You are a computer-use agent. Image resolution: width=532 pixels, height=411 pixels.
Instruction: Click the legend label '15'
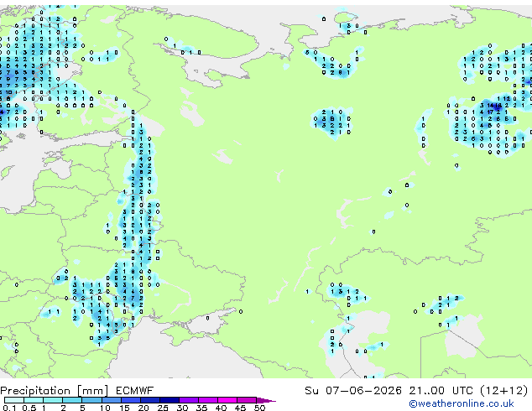tap(124, 408)
